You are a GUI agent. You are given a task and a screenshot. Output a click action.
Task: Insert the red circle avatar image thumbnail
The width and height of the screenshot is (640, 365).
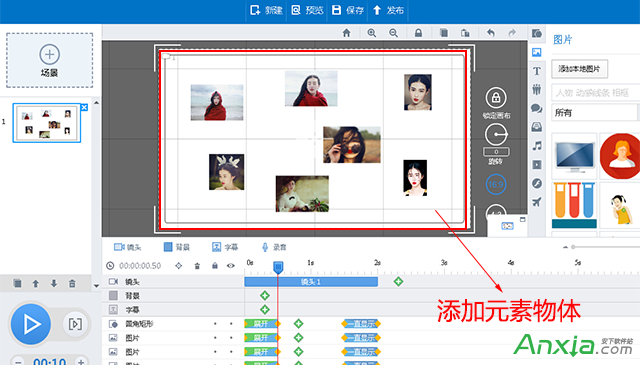point(620,156)
